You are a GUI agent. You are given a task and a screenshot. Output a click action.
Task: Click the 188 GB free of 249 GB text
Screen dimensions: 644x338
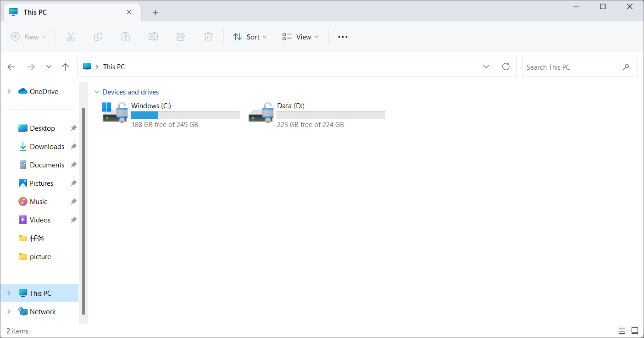pos(165,125)
